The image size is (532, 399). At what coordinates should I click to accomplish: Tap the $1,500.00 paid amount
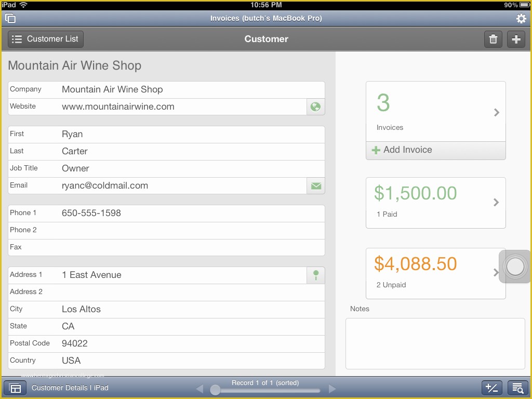click(415, 193)
